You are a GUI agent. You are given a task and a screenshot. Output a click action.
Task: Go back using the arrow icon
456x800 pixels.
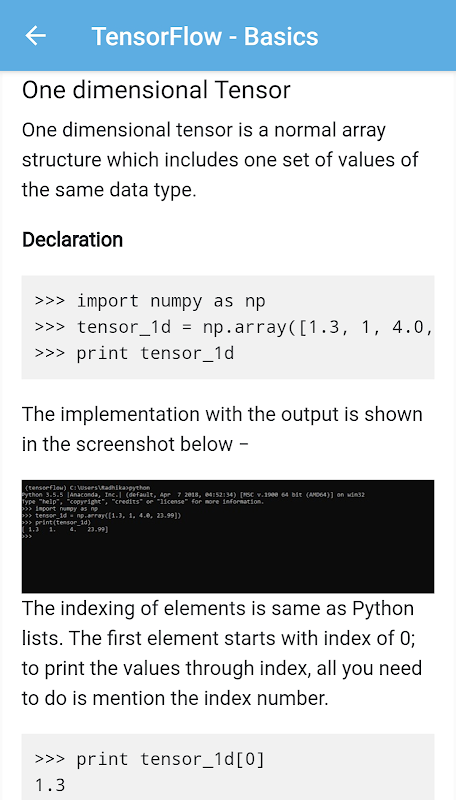click(x=35, y=36)
